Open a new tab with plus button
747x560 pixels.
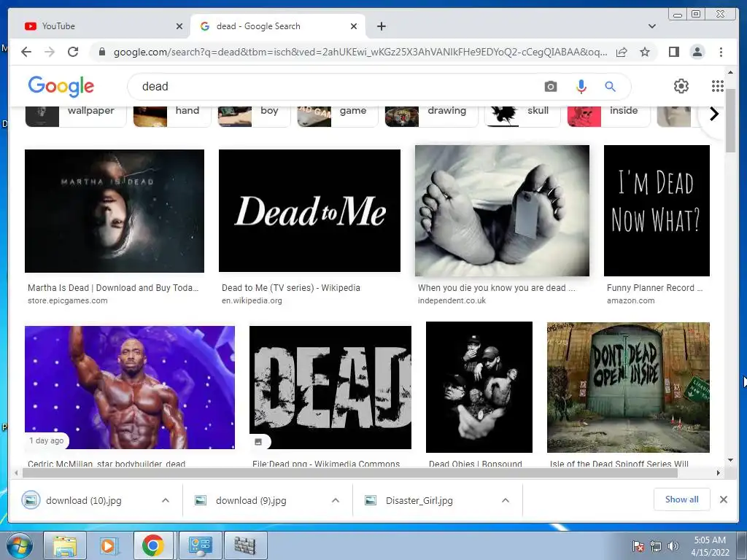point(381,26)
